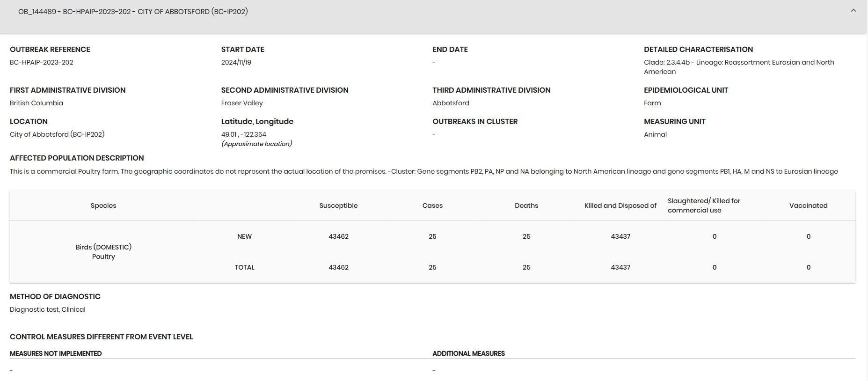Screen dimensions: 868x381
Task: Click the Killed and Disposed of header
Action: point(620,205)
